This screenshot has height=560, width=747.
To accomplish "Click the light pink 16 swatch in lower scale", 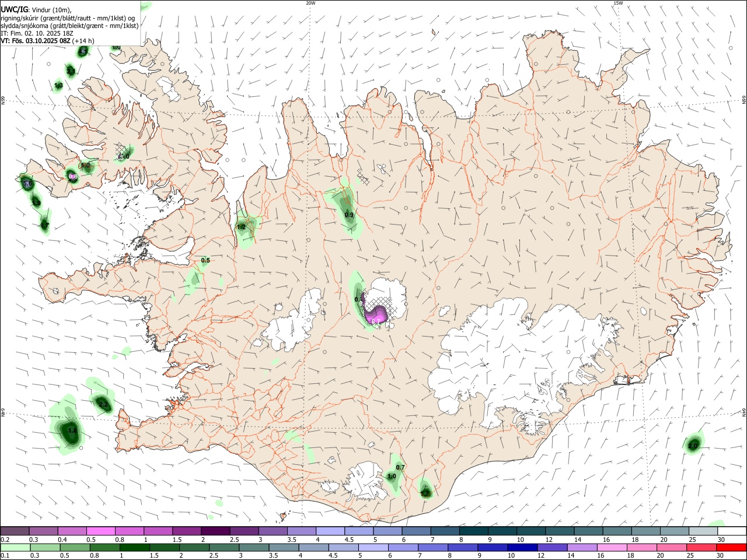I will [612, 547].
